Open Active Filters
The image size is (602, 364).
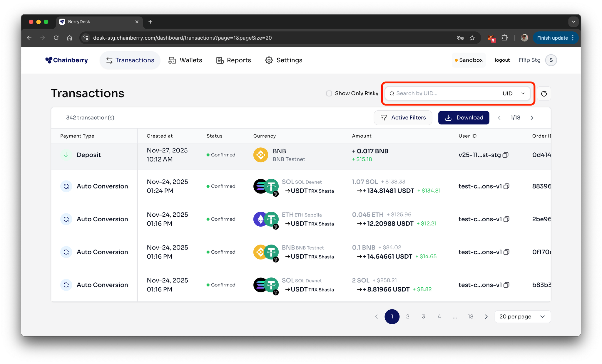403,118
